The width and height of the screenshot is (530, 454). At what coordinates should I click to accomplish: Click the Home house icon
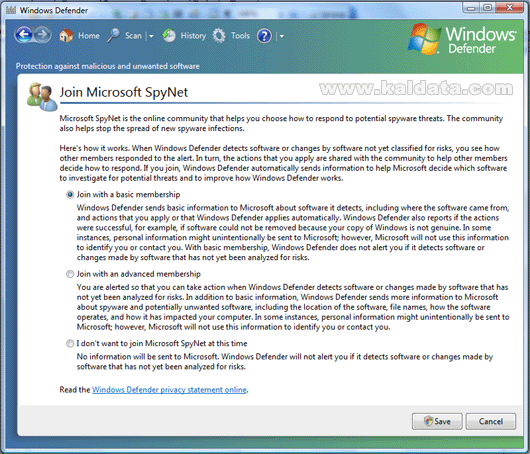click(66, 35)
